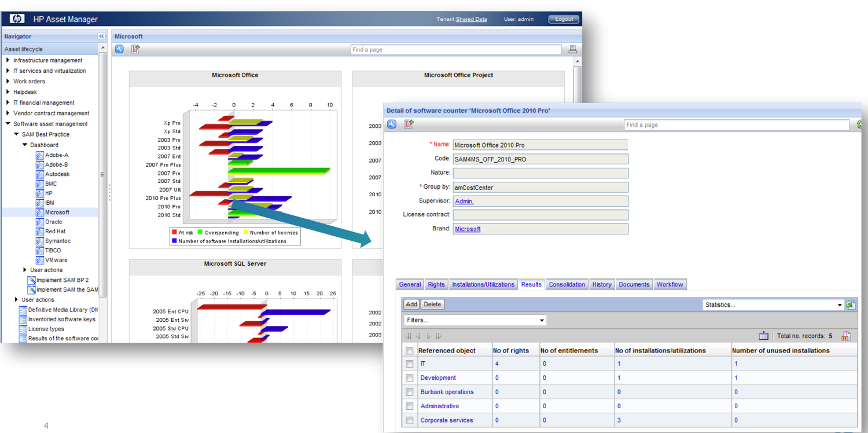
Task: Expand the Work orders node
Action: click(x=8, y=81)
